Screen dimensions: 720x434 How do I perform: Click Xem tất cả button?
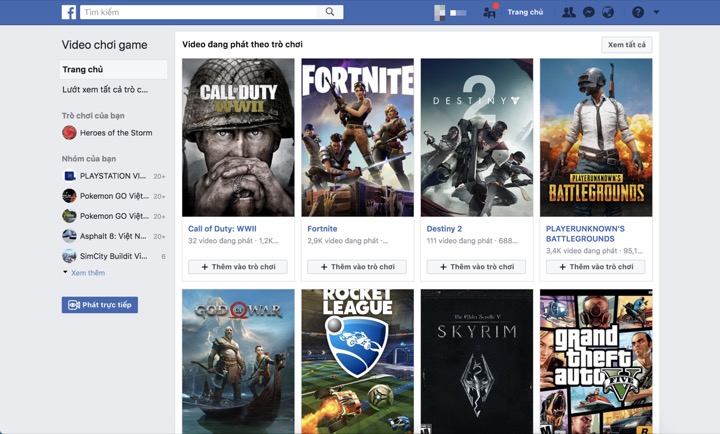coord(627,45)
